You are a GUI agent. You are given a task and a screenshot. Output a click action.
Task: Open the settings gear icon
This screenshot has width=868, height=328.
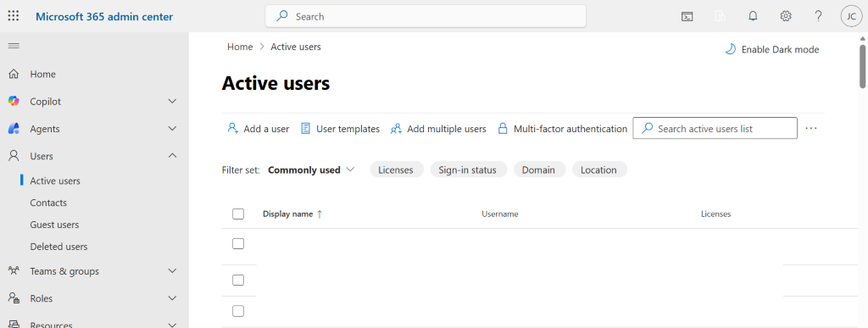pyautogui.click(x=786, y=16)
